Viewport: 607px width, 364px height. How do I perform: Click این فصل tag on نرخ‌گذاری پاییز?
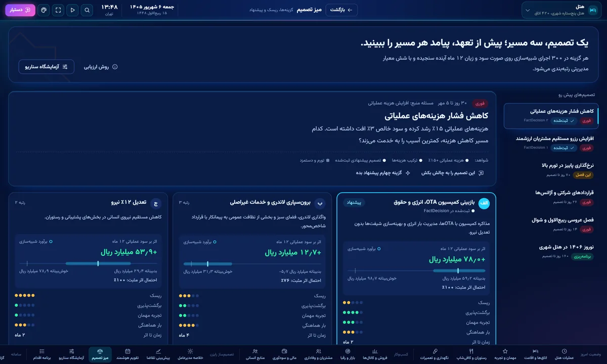[x=583, y=175]
